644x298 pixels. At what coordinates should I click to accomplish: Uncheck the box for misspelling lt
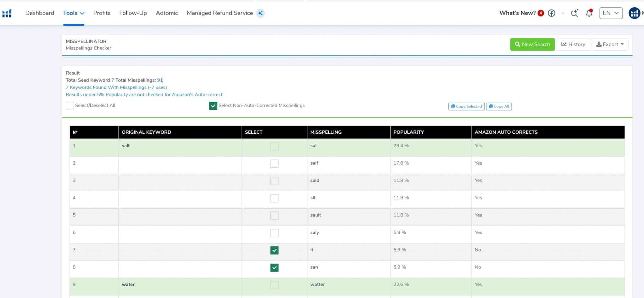[275, 250]
